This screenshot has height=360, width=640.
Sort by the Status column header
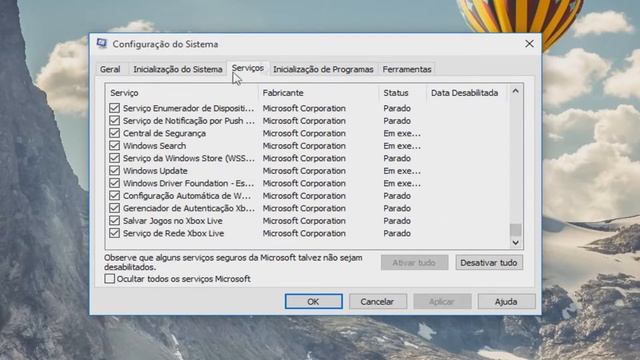[x=402, y=93]
